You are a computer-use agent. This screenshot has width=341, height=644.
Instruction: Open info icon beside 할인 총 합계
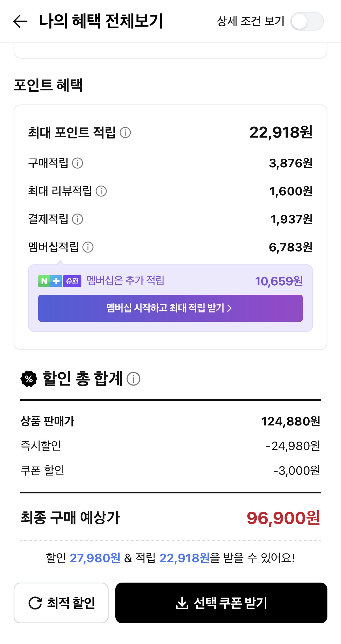click(133, 379)
